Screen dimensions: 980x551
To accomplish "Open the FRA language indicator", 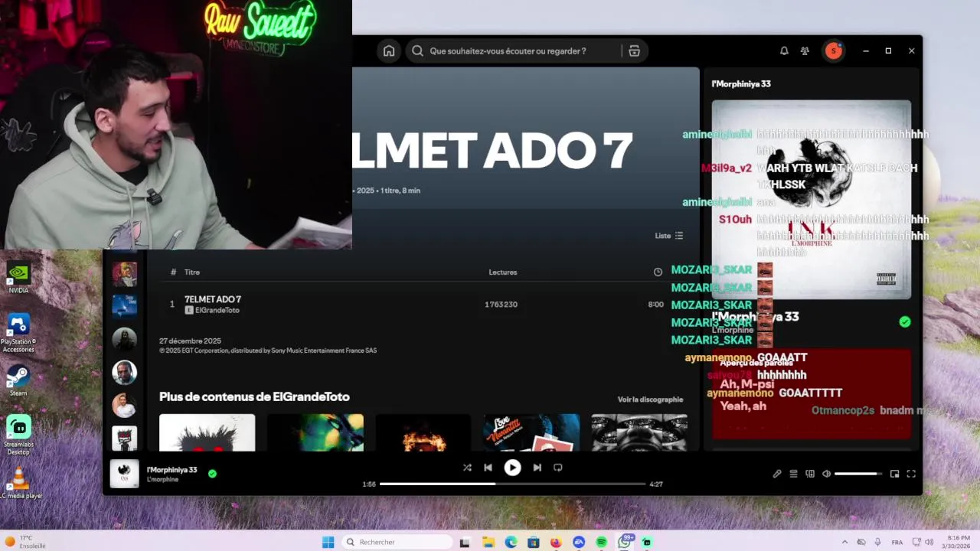I will pos(897,542).
